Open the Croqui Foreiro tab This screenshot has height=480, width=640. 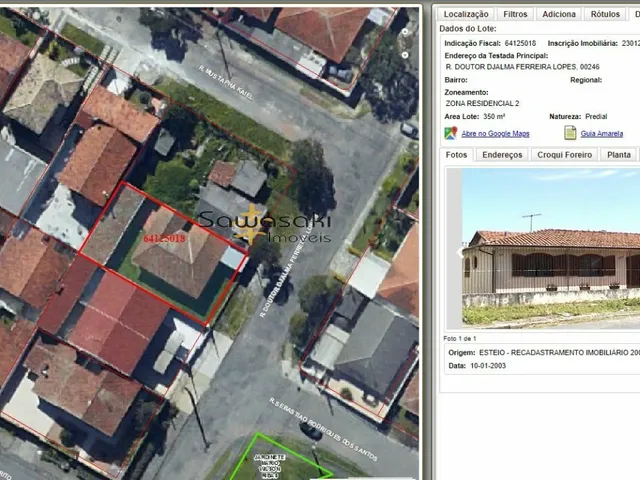(x=564, y=155)
